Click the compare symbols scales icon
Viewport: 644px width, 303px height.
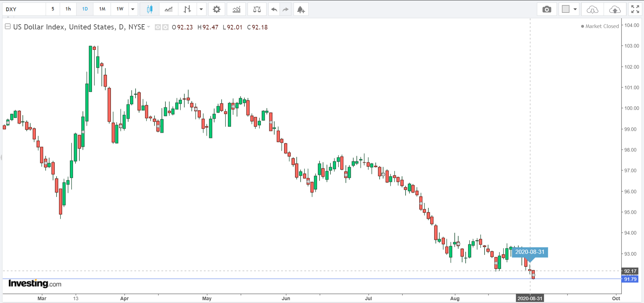tap(257, 9)
